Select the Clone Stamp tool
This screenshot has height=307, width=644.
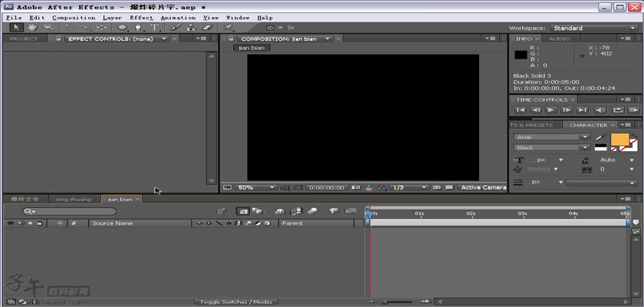tap(191, 28)
